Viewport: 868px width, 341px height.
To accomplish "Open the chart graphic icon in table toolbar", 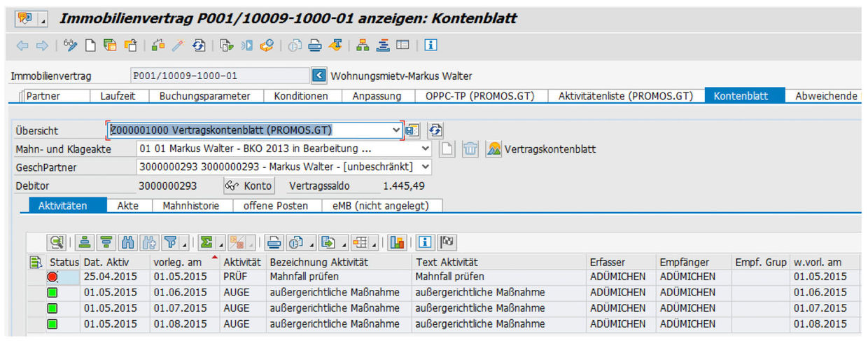I will 397,242.
